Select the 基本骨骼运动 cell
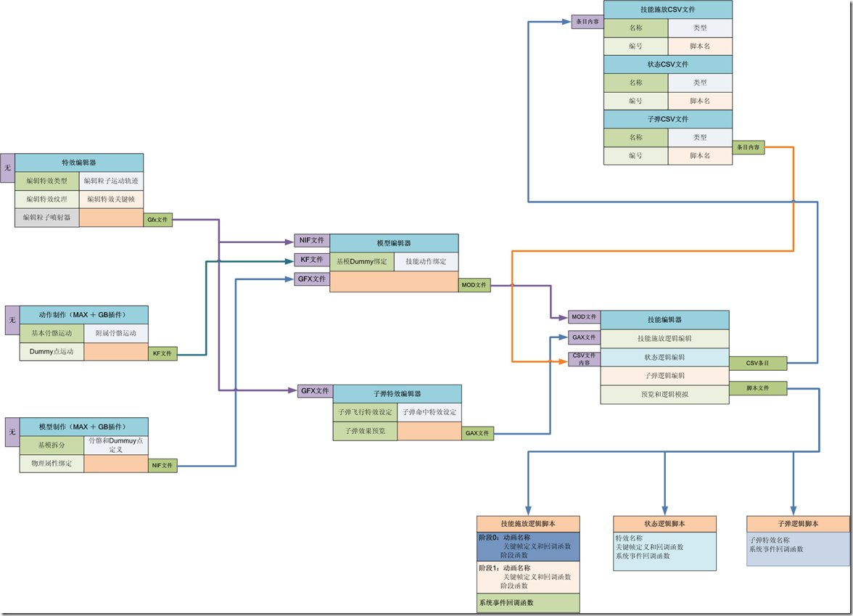The width and height of the screenshot is (853, 616). pyautogui.click(x=51, y=334)
